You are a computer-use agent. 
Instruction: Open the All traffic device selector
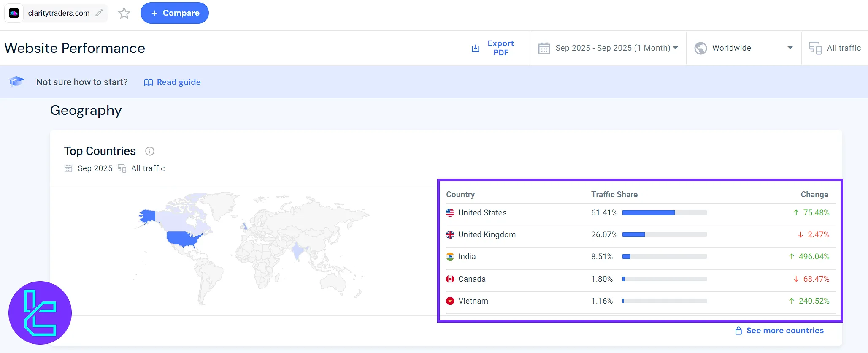(835, 48)
